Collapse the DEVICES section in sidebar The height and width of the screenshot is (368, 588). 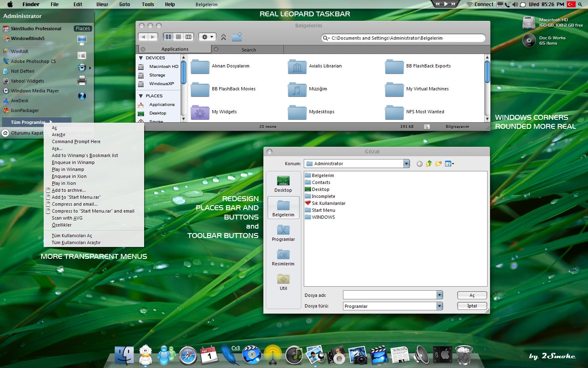click(141, 58)
